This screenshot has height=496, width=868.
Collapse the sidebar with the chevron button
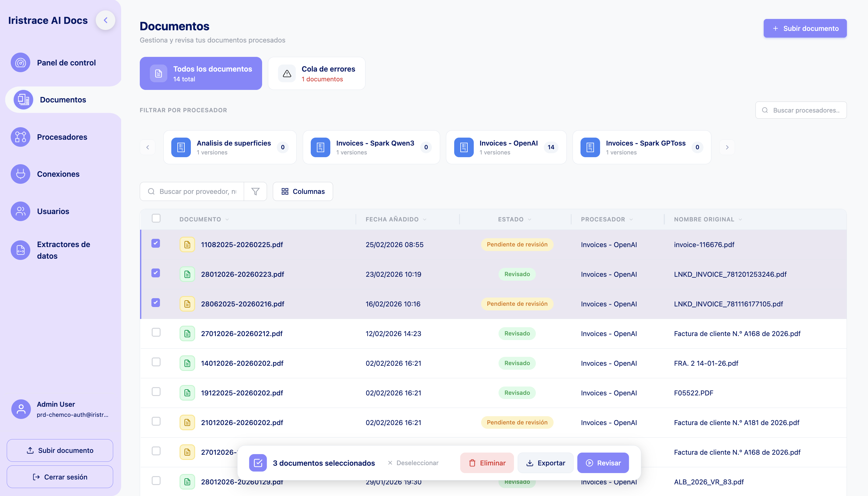(x=106, y=20)
